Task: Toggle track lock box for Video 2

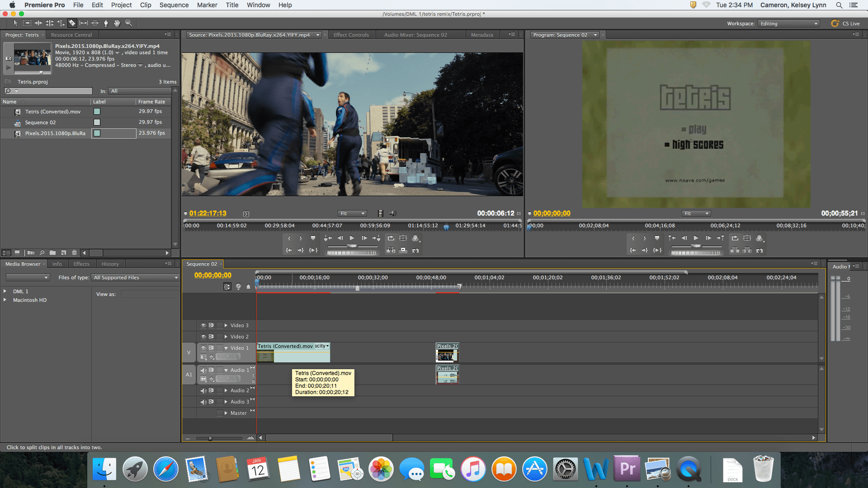Action: point(220,337)
